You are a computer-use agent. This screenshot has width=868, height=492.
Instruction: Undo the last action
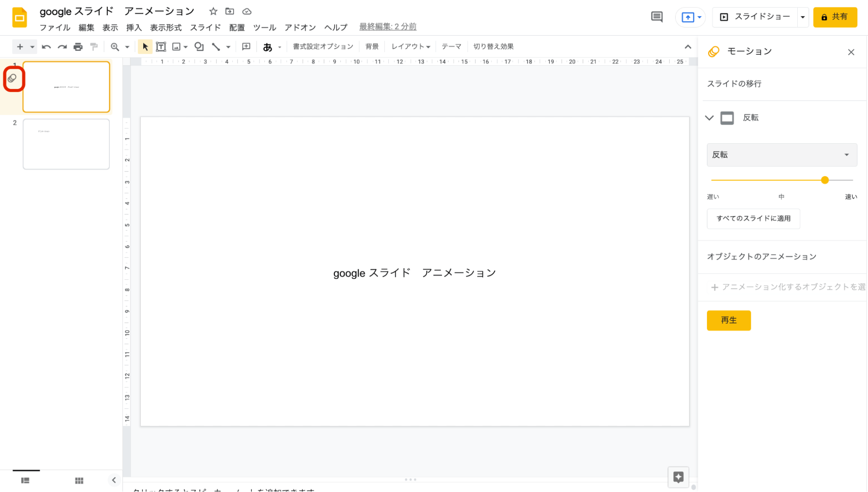pos(46,46)
